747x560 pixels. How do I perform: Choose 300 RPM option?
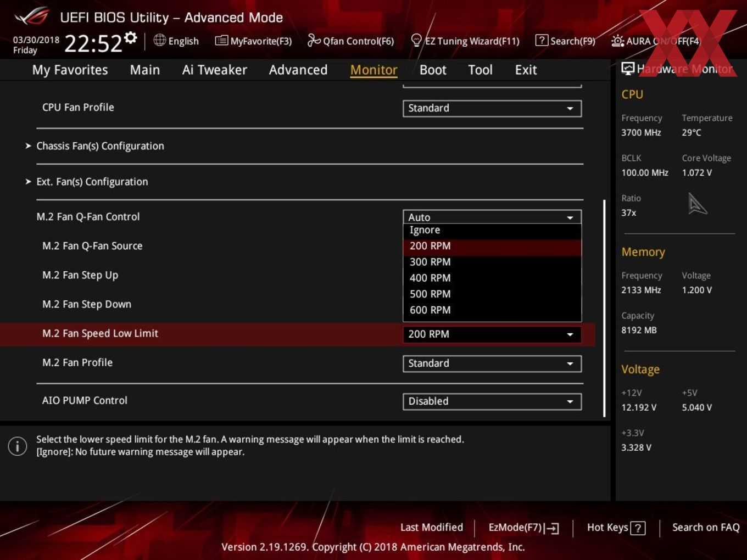[492, 262]
